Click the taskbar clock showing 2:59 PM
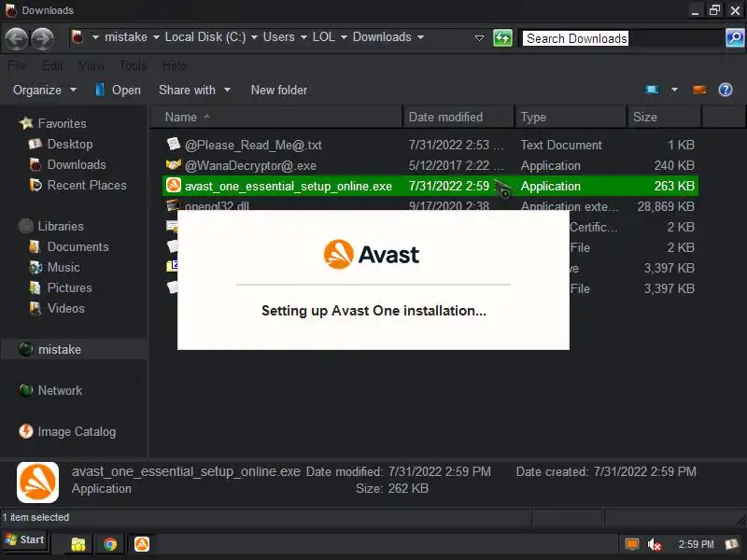The width and height of the screenshot is (747, 560). pyautogui.click(x=696, y=544)
